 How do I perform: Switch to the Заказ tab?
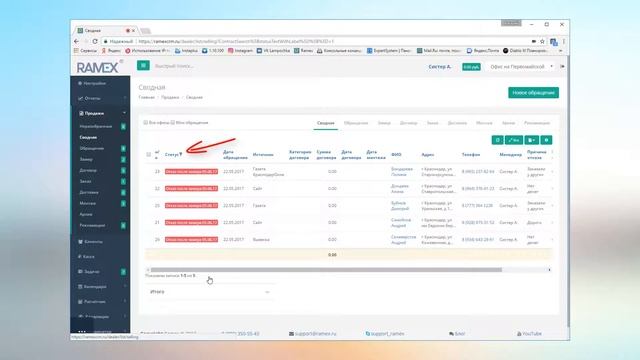pyautogui.click(x=432, y=123)
